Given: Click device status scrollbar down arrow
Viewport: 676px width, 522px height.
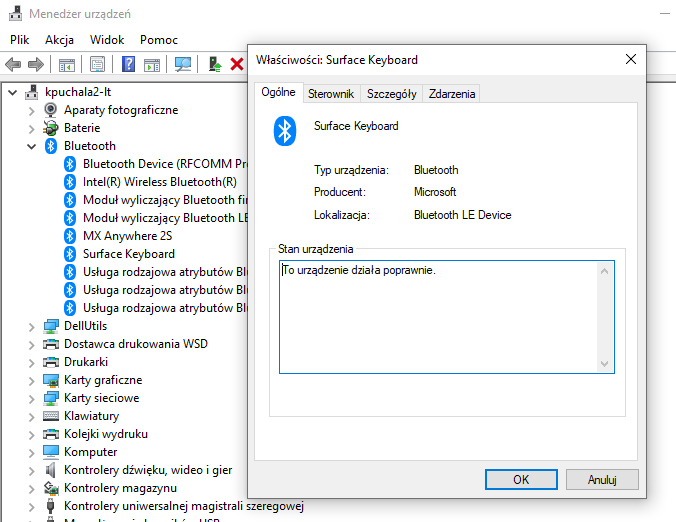Looking at the screenshot, I should tap(604, 363).
